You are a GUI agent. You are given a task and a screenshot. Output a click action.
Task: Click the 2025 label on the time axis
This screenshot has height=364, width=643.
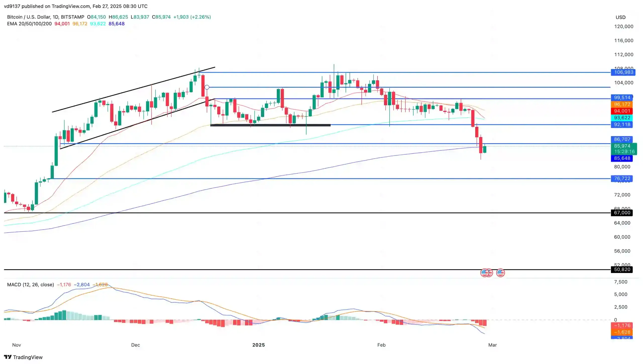[x=258, y=345]
